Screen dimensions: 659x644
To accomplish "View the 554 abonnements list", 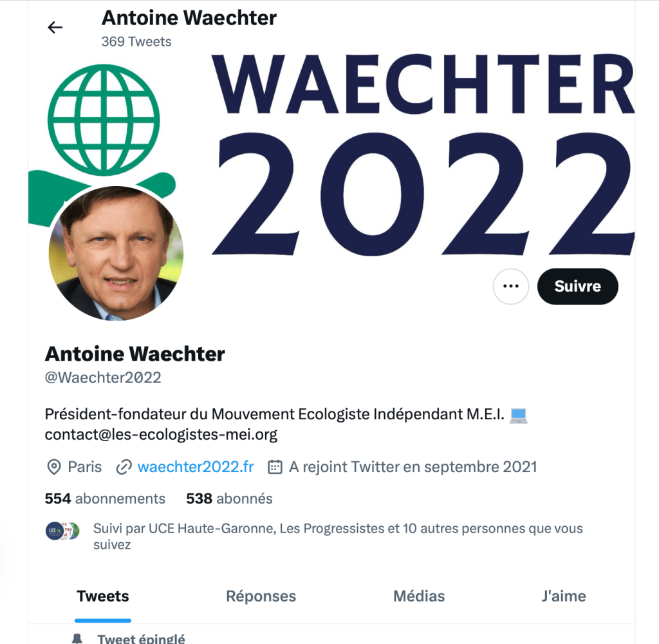I will click(105, 499).
